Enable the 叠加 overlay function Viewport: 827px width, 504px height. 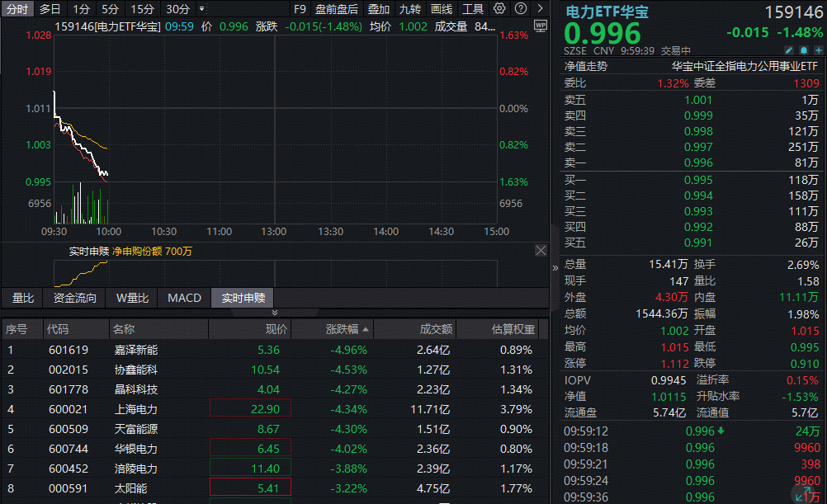(x=378, y=9)
